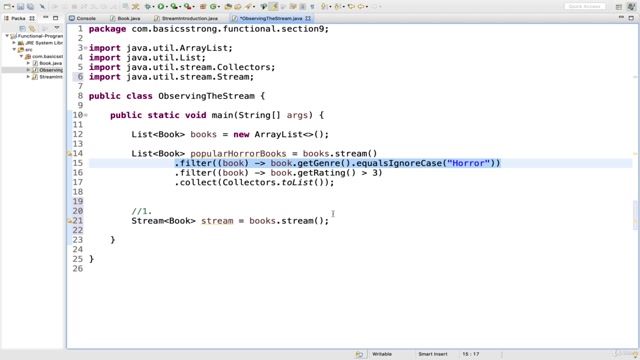Click the Smart Insert status bar entry
Image resolution: width=640 pixels, height=360 pixels.
point(433,354)
